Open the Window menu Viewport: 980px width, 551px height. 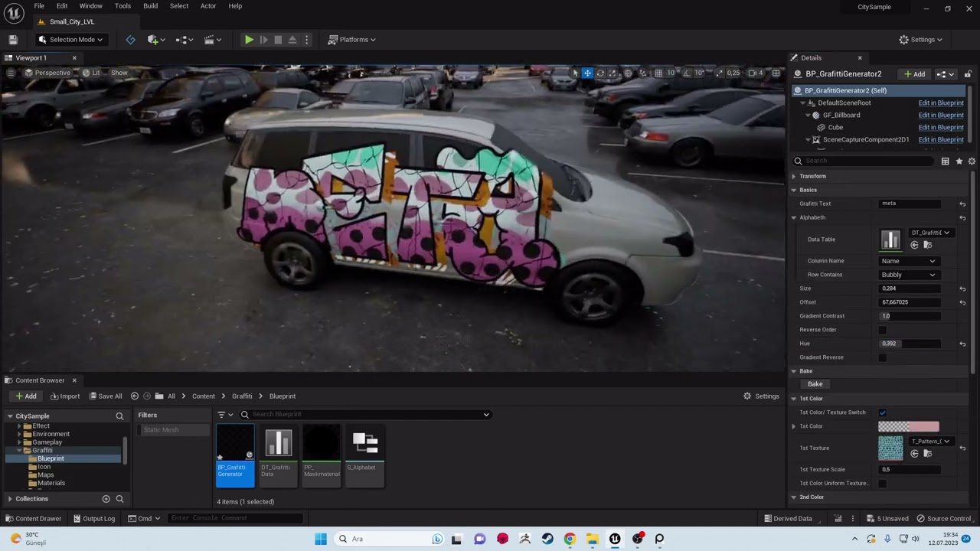point(90,6)
